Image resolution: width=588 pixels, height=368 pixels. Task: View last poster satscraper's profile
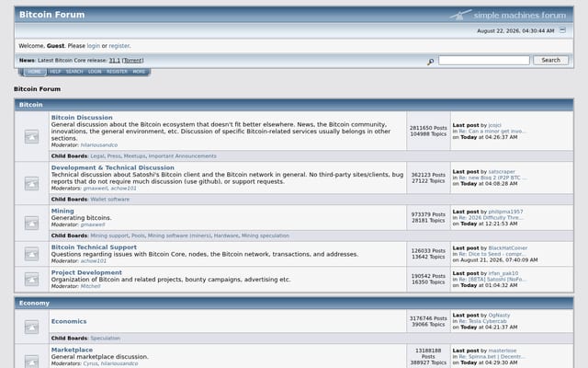[x=502, y=172]
